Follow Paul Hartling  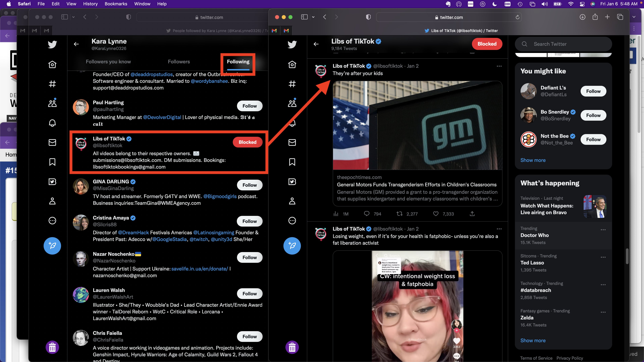250,106
